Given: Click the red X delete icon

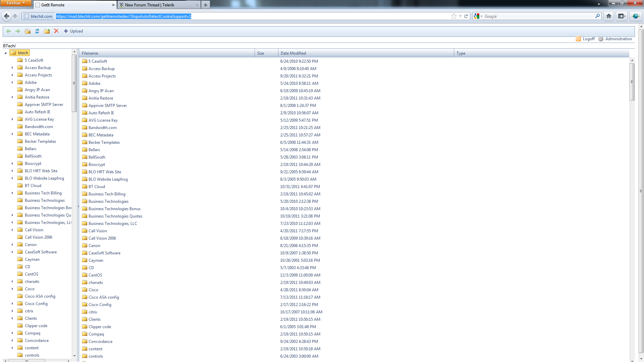Looking at the screenshot, I should (56, 31).
